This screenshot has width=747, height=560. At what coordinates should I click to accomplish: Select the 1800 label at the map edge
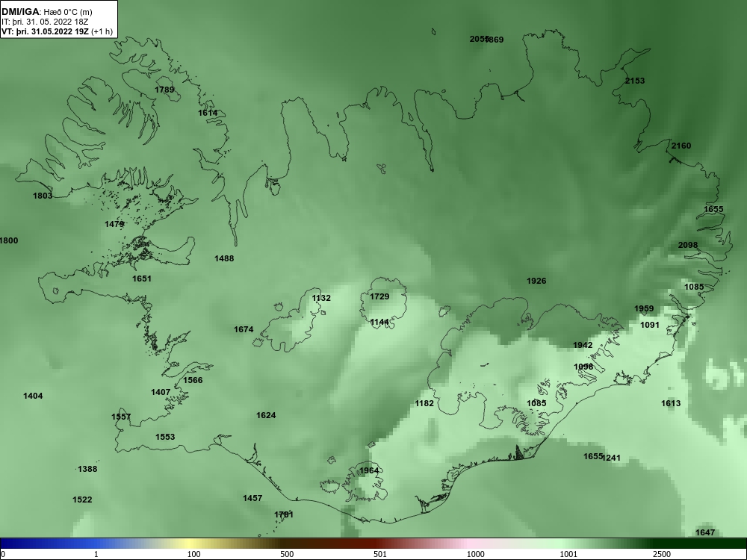tap(8, 240)
